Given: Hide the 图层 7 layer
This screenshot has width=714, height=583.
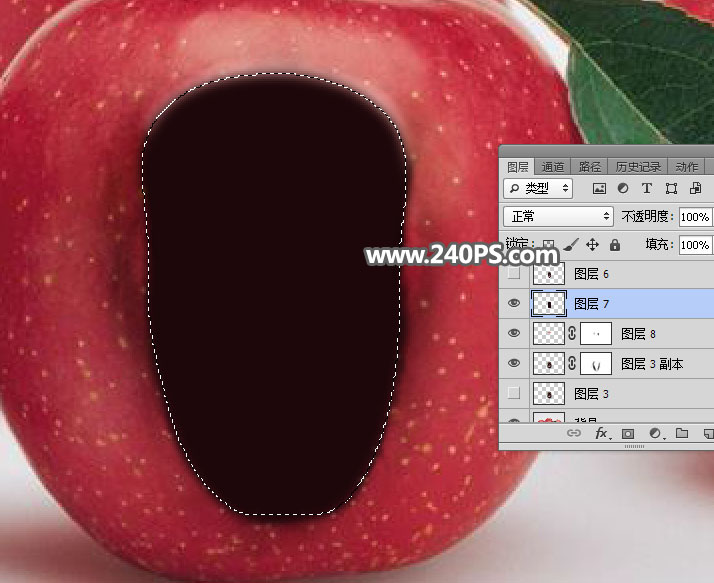Looking at the screenshot, I should point(514,303).
